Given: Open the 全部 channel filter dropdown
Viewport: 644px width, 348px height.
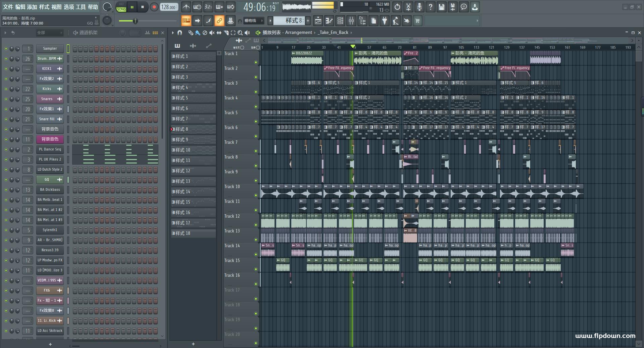Looking at the screenshot, I should point(50,33).
